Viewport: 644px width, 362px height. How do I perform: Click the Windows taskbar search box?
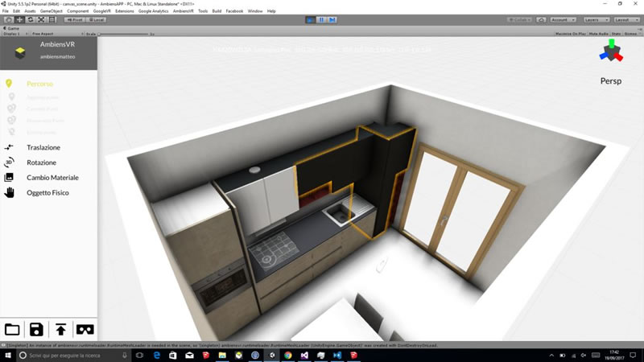tap(72, 354)
